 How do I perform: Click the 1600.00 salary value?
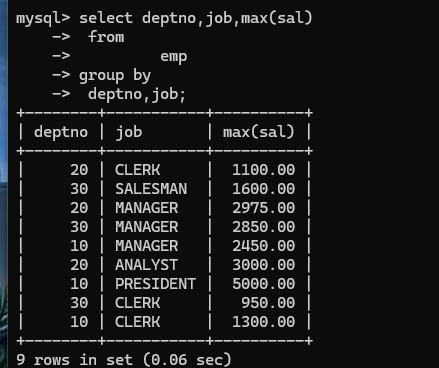tap(263, 189)
